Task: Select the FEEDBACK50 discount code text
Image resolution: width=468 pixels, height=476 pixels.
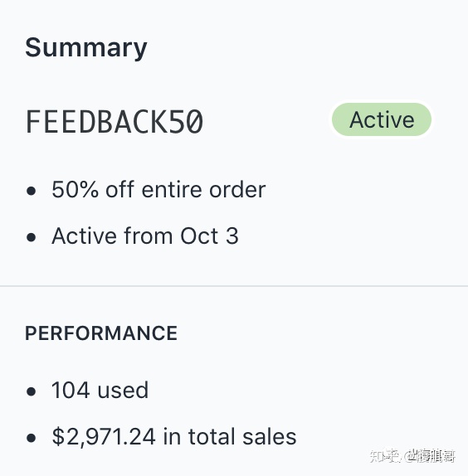Action: [115, 121]
